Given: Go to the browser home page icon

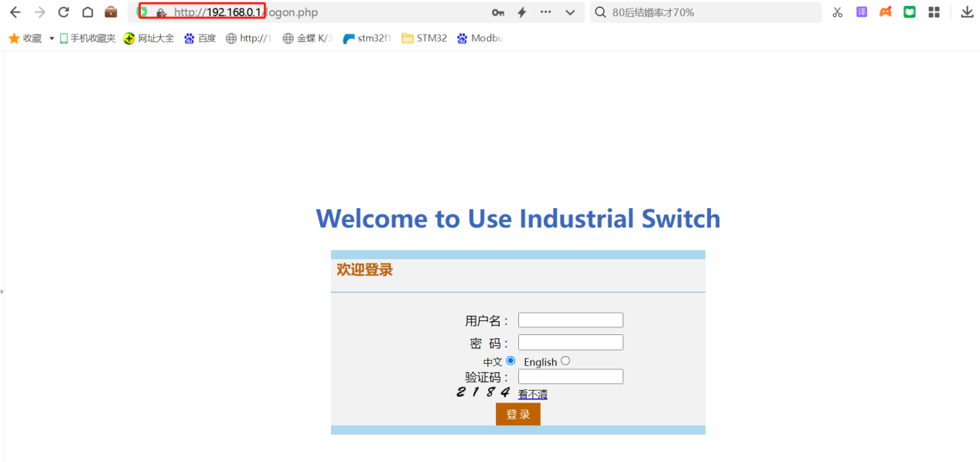Looking at the screenshot, I should [87, 12].
